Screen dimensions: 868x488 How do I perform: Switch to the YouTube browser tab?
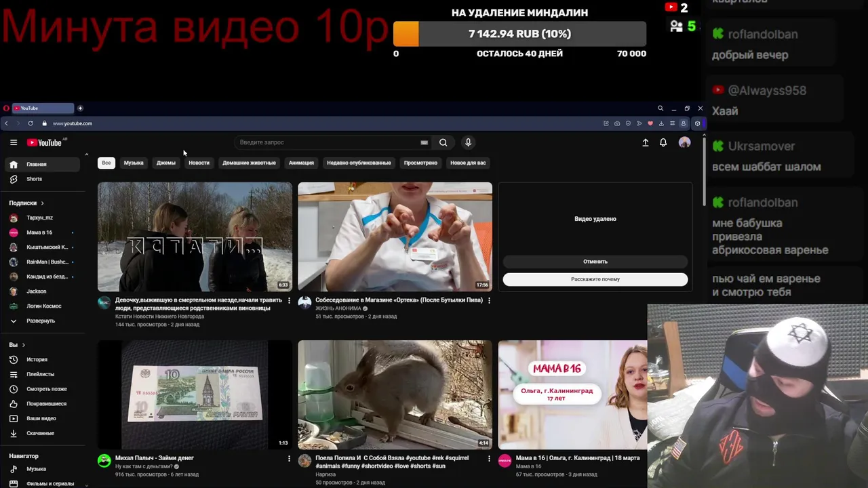pyautogui.click(x=43, y=108)
